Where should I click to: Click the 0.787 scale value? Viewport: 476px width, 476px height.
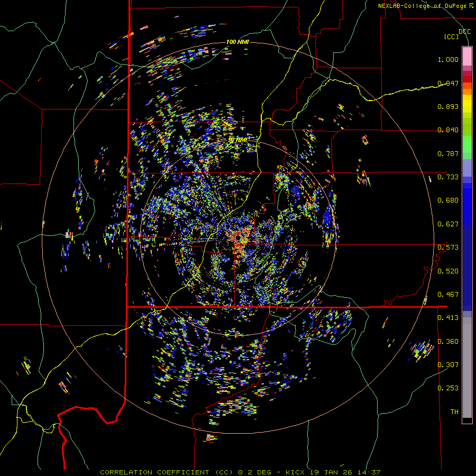(448, 153)
